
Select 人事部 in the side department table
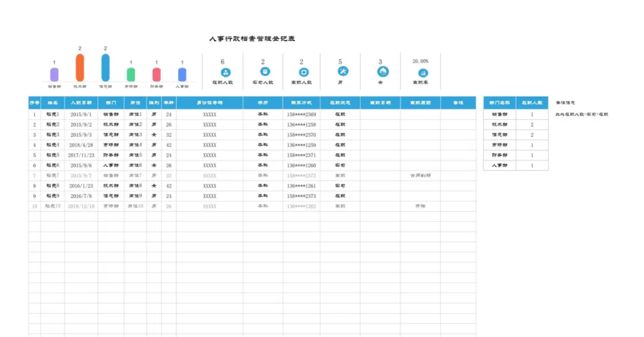click(x=500, y=166)
